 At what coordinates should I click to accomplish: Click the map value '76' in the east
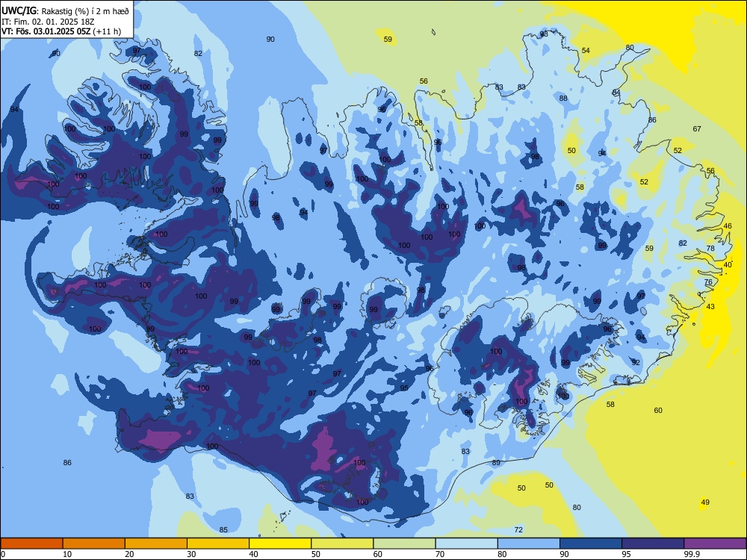point(708,282)
